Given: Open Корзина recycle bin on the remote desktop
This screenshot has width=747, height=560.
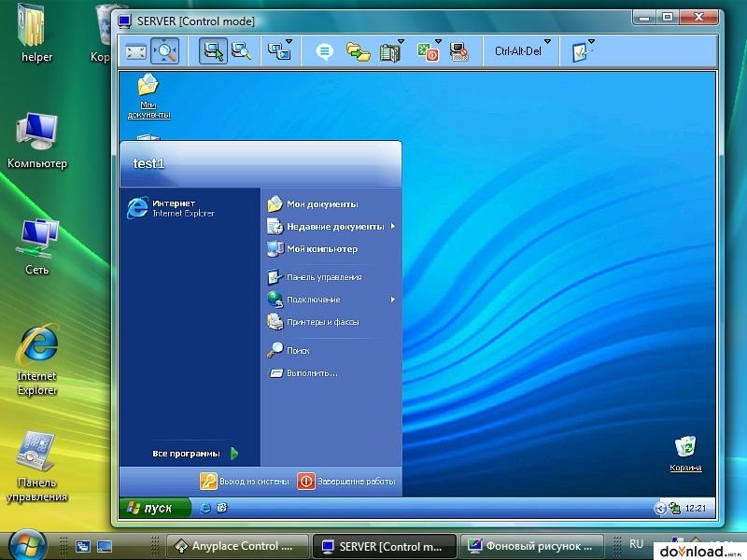Looking at the screenshot, I should pyautogui.click(x=685, y=454).
